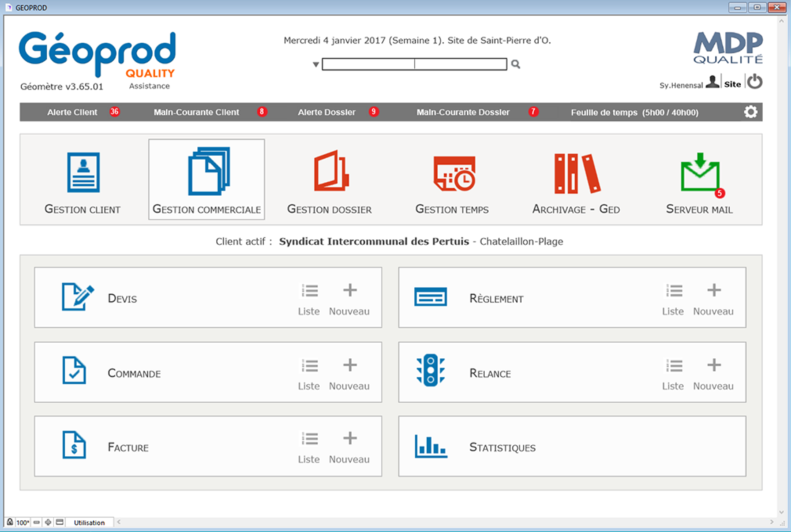Click the Géomètre v3.65.01 version text

tap(61, 86)
